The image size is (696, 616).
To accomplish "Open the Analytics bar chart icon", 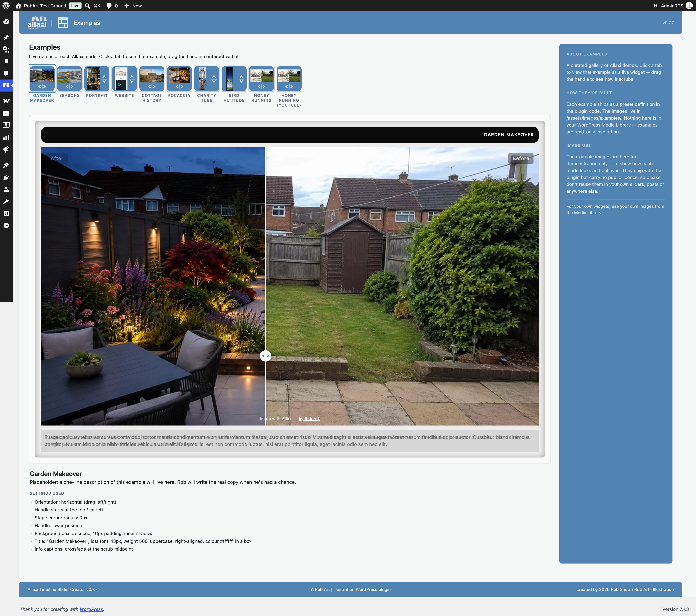I will [x=6, y=137].
